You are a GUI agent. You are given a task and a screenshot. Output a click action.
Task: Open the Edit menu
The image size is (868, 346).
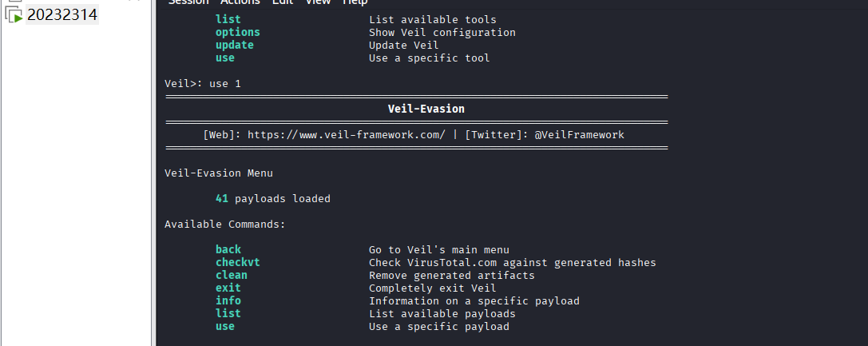(283, 2)
